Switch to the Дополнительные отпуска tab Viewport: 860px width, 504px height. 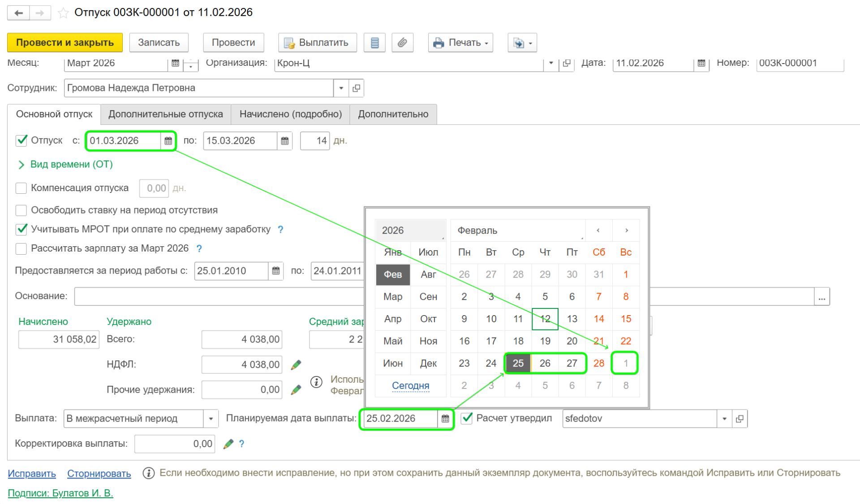(165, 114)
